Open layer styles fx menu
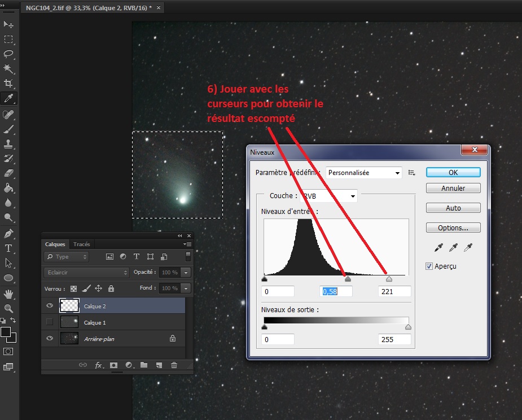 (x=99, y=365)
